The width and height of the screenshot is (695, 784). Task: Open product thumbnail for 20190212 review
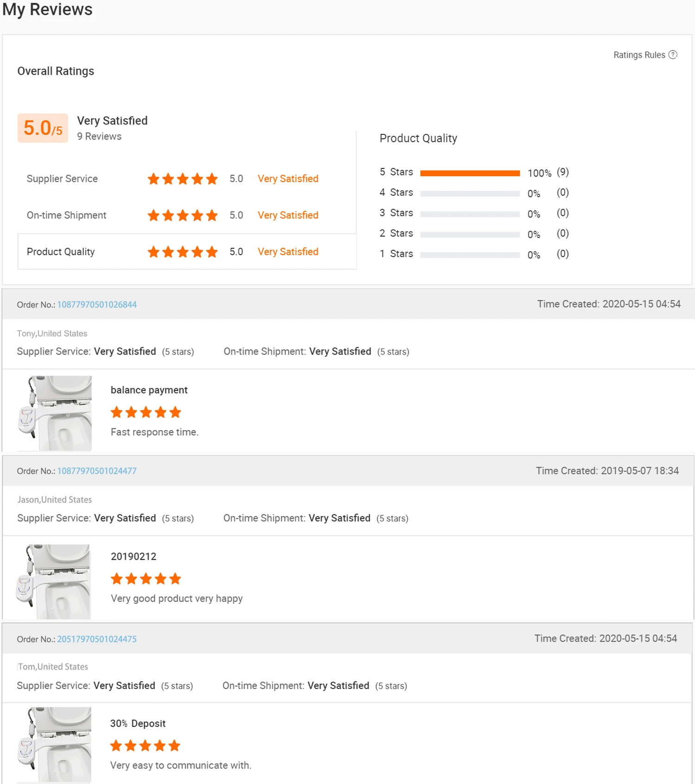pos(54,582)
